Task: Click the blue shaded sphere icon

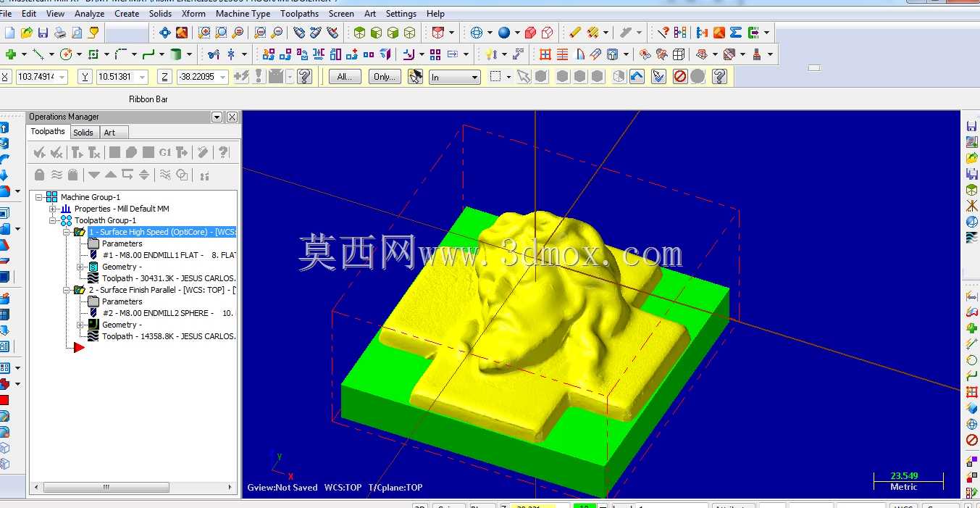Action: 504,33
